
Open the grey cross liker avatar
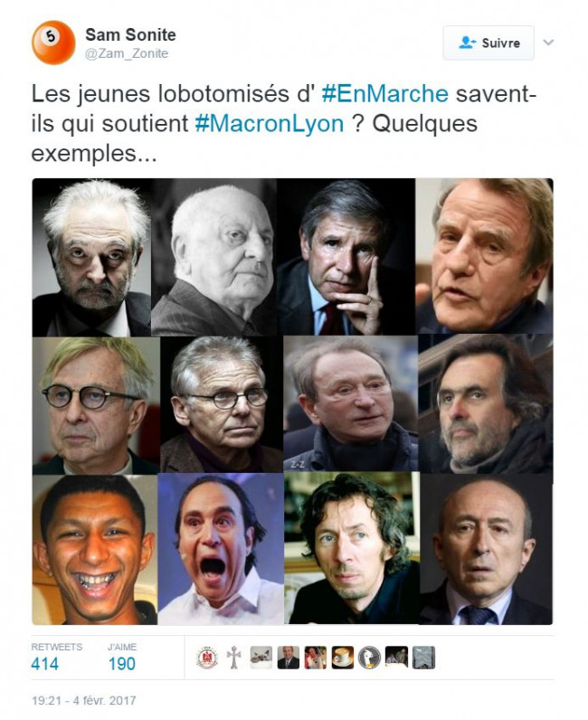[233, 658]
